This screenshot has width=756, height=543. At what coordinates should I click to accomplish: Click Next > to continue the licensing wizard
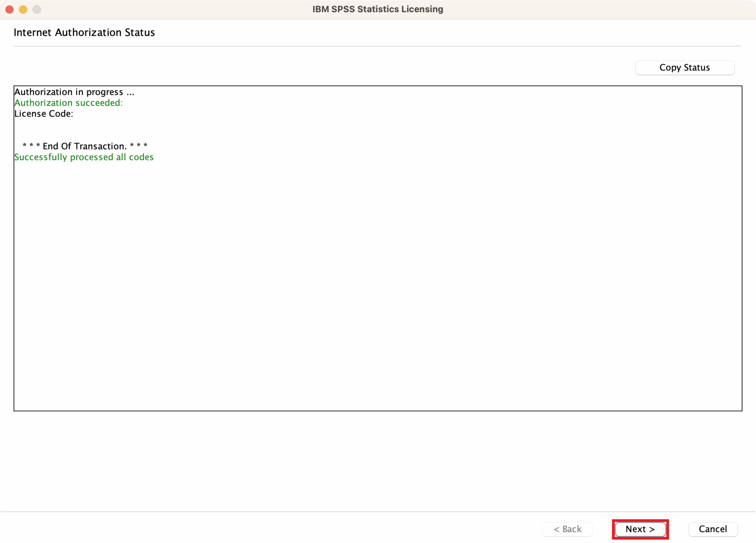coord(640,529)
